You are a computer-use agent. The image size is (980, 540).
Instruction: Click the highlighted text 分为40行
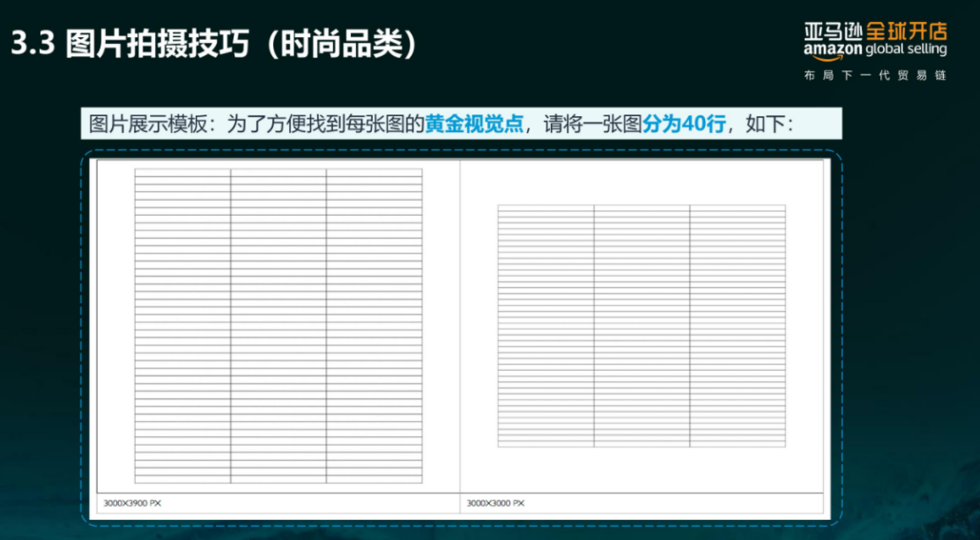684,123
